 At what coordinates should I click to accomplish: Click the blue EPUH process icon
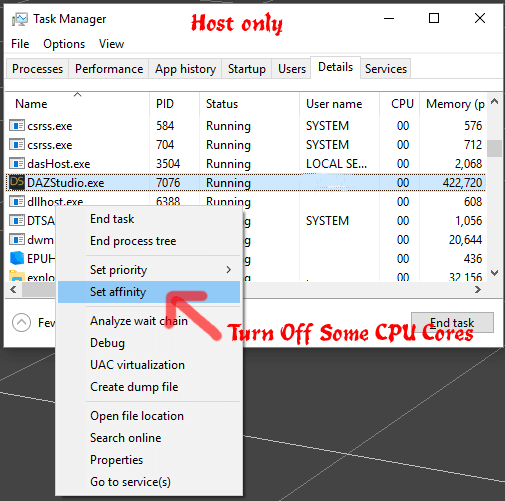(x=17, y=258)
